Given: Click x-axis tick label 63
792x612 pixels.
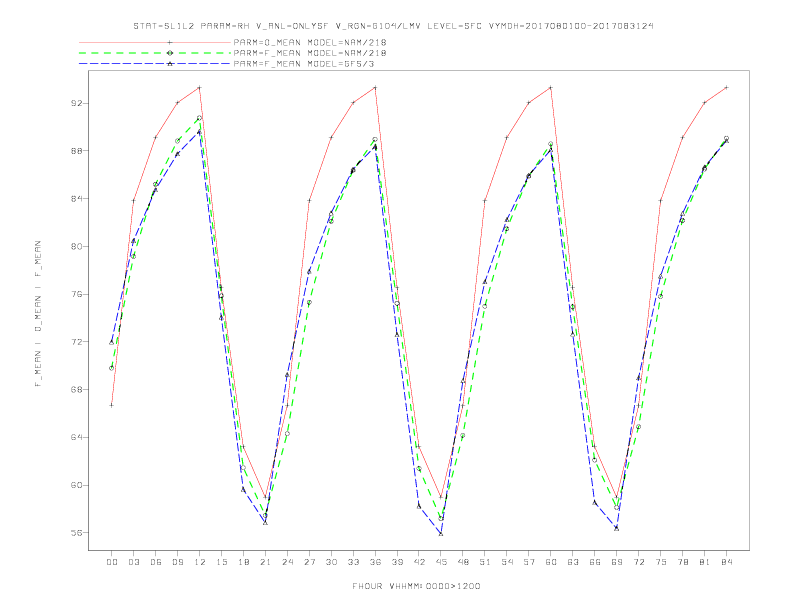Looking at the screenshot, I should (573, 562).
